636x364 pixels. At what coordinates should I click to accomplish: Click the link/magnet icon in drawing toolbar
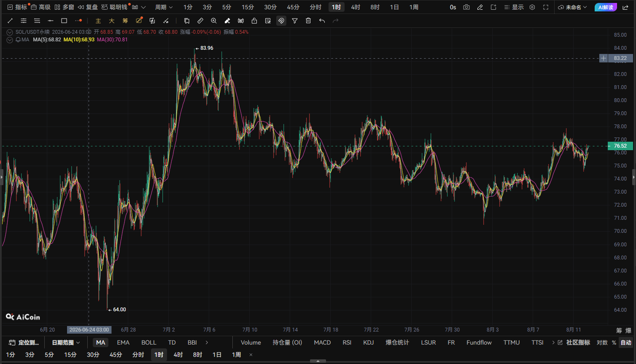[281, 21]
